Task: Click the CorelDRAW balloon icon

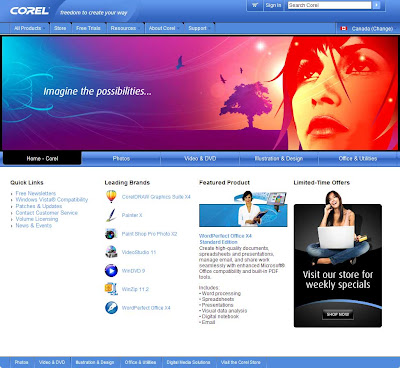Action: click(x=111, y=196)
